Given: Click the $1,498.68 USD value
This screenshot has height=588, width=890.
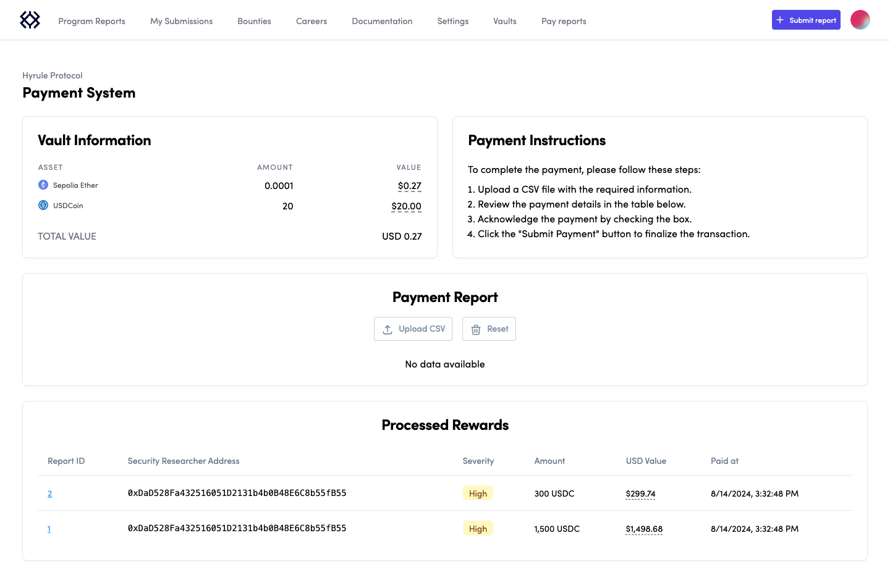Looking at the screenshot, I should pyautogui.click(x=644, y=529).
